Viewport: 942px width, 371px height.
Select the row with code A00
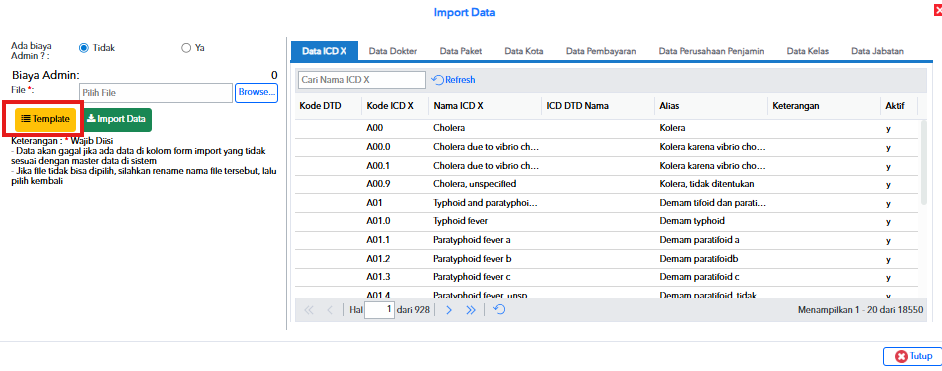pos(607,128)
